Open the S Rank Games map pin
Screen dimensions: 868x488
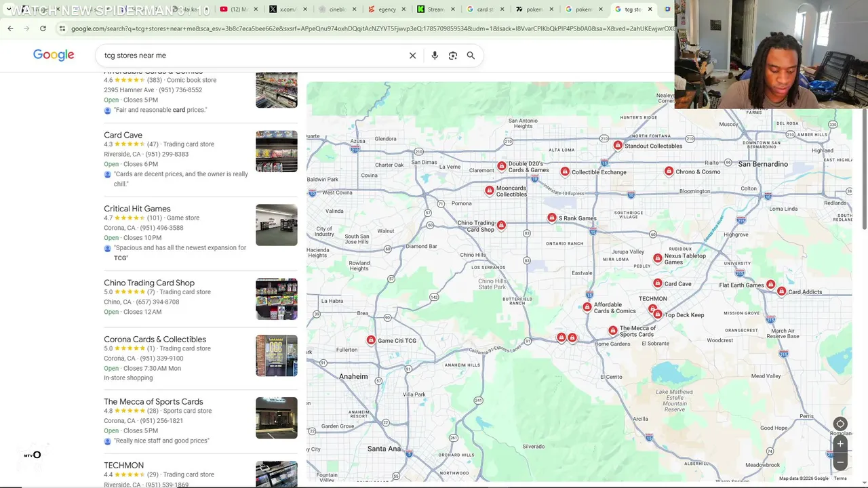[x=552, y=218]
